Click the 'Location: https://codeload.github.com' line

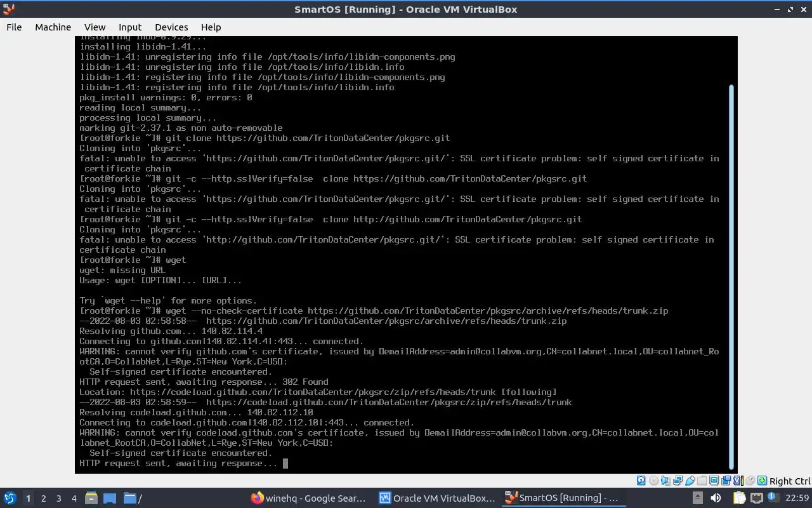[x=318, y=392]
